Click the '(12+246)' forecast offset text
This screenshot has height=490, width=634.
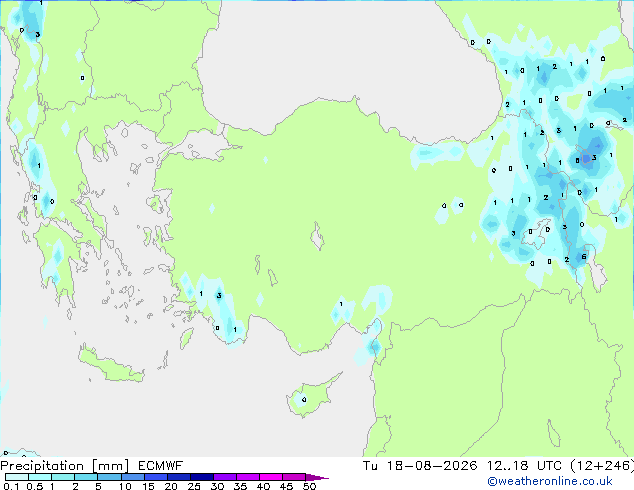point(602,466)
